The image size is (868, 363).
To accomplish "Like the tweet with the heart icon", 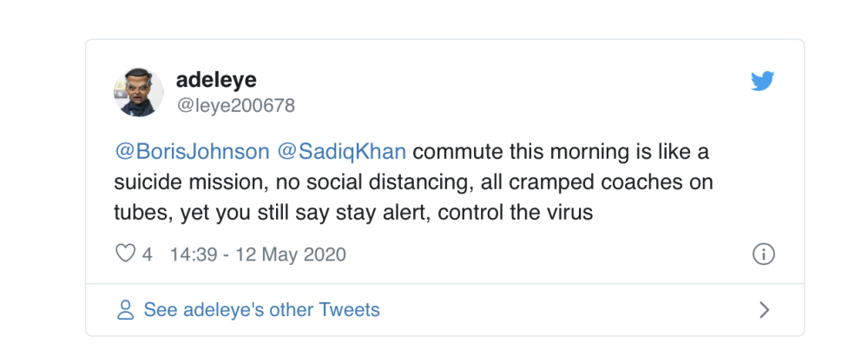I will (x=126, y=254).
